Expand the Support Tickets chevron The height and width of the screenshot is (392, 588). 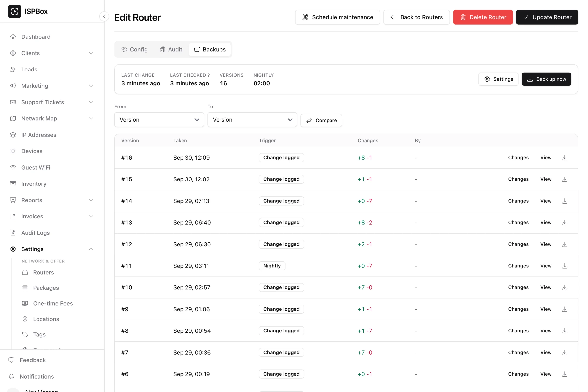tap(91, 102)
